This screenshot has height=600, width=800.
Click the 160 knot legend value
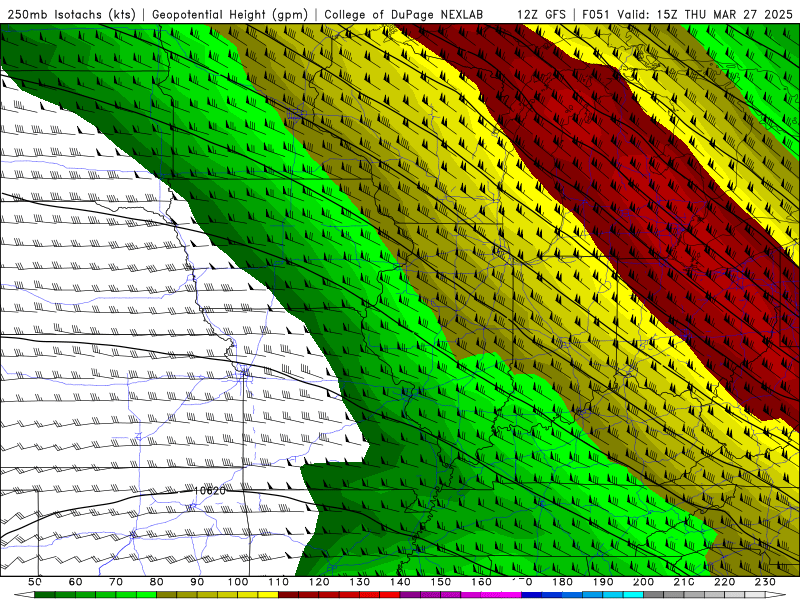[481, 582]
